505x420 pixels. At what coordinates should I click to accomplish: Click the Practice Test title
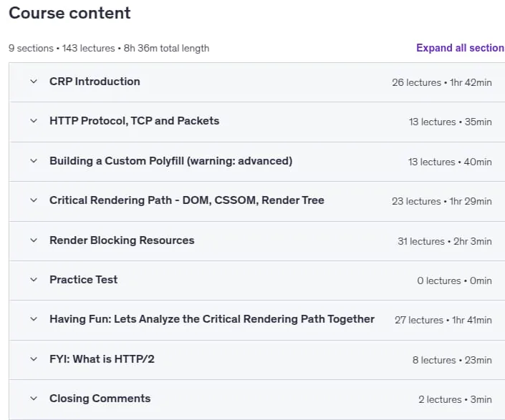(x=83, y=280)
